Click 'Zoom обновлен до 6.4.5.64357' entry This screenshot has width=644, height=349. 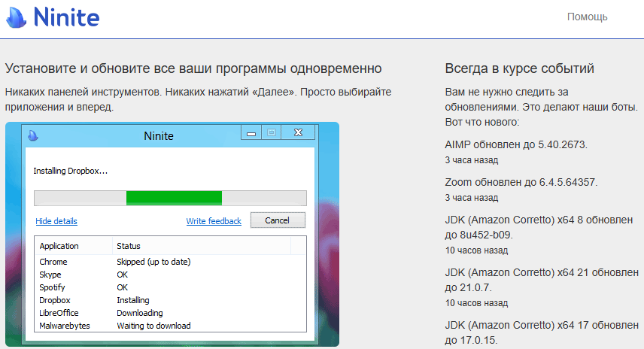pos(521,182)
